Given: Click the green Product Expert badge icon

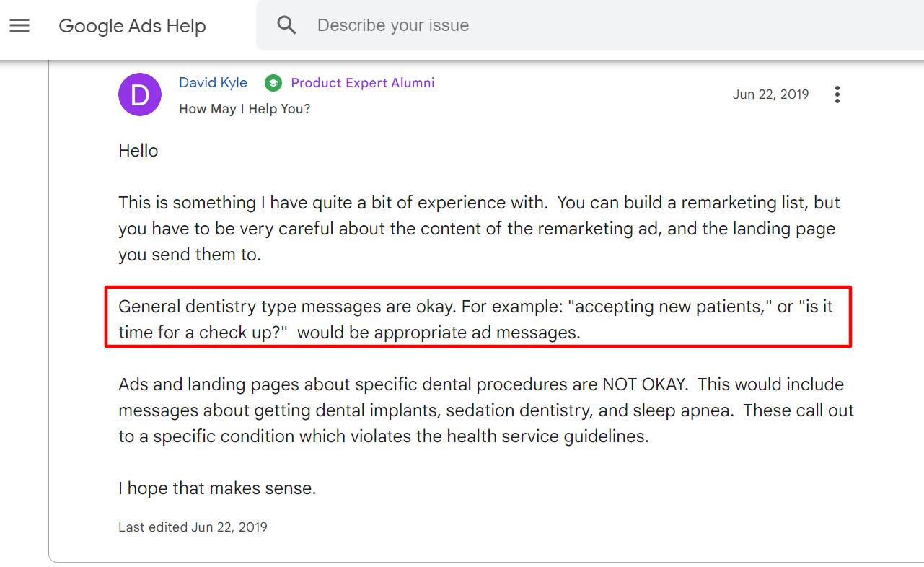Looking at the screenshot, I should (x=273, y=83).
